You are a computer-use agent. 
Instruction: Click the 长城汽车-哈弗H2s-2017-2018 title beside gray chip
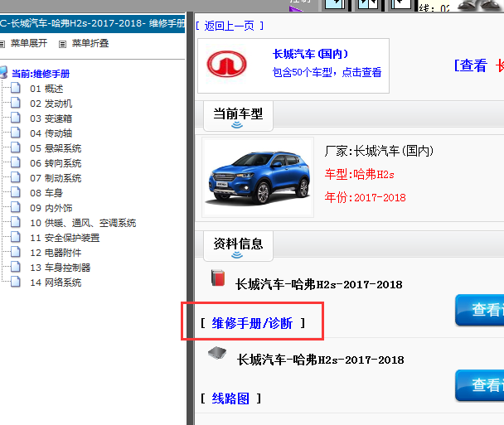pos(321,360)
